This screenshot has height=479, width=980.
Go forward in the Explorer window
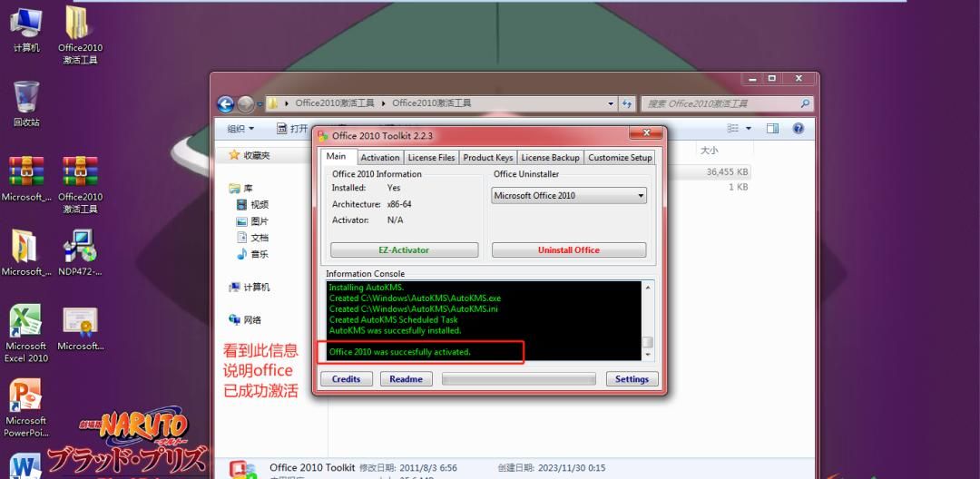246,103
